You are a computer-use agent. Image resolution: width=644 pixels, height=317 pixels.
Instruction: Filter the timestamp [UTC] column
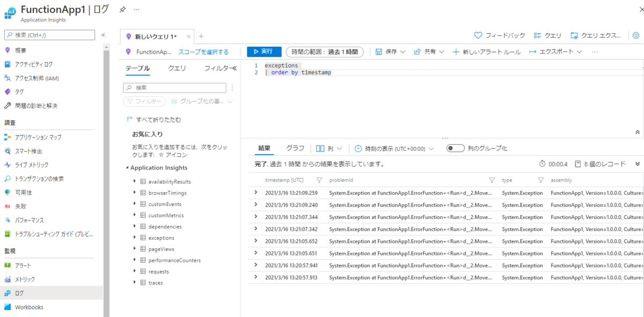point(319,180)
